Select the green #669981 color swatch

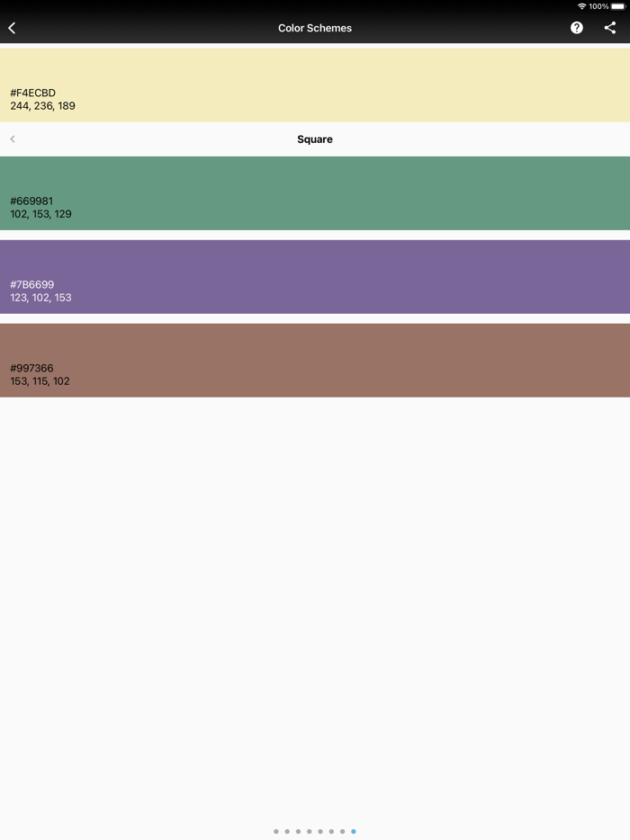pos(315,193)
